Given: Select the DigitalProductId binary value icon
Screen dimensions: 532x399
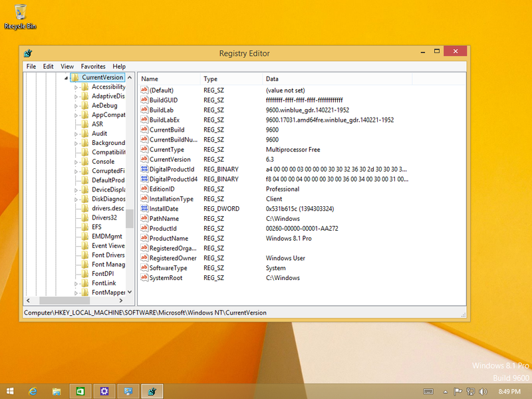Looking at the screenshot, I should point(144,169).
